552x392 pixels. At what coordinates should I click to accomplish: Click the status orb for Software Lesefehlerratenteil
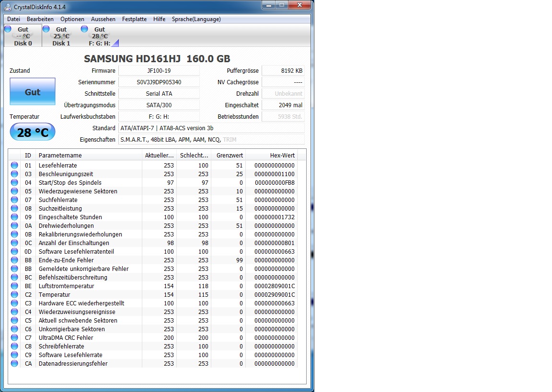[14, 251]
